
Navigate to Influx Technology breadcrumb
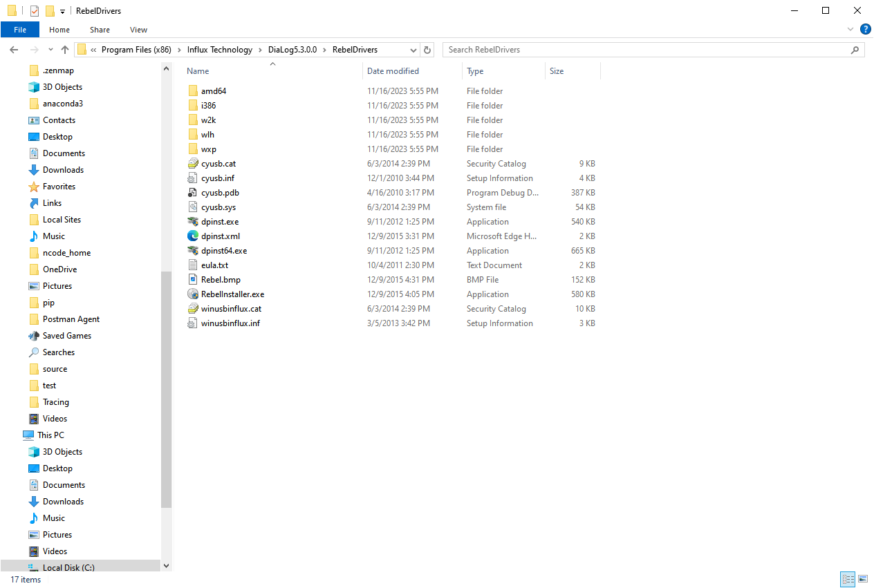220,50
